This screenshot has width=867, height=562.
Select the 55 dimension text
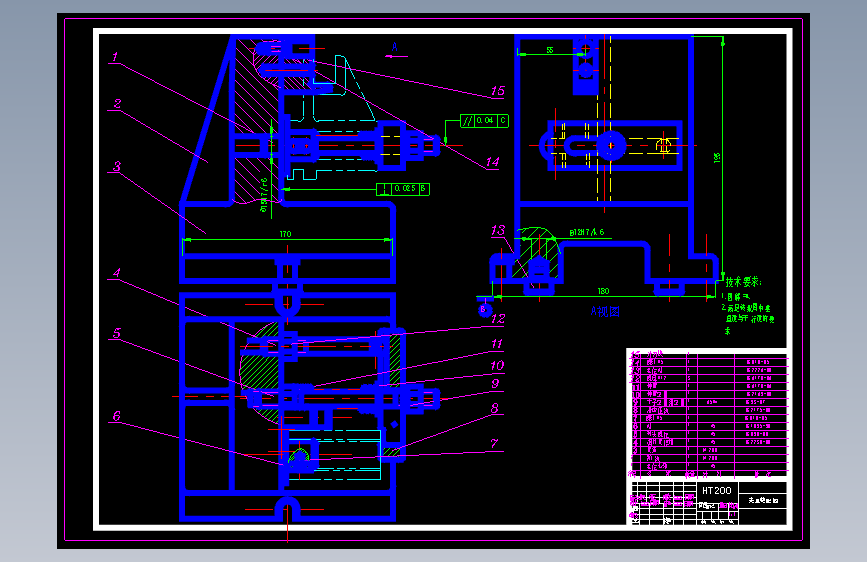(x=550, y=50)
